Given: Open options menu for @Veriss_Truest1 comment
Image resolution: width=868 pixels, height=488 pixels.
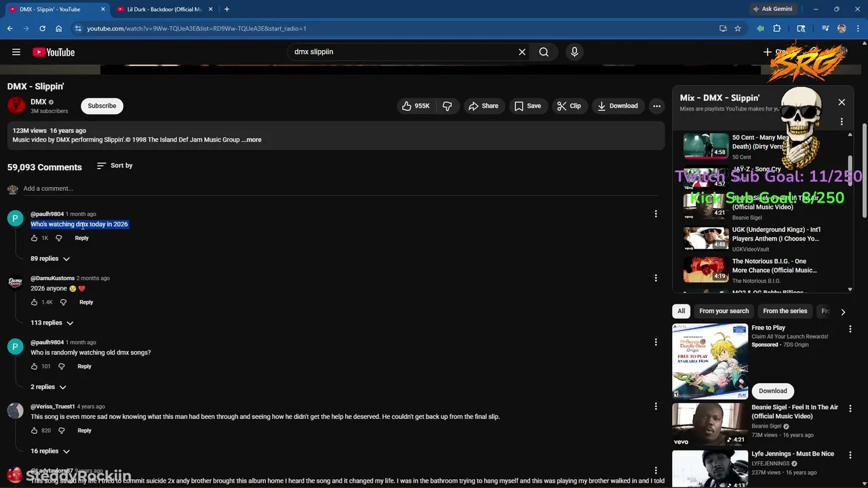Looking at the screenshot, I should (x=656, y=407).
